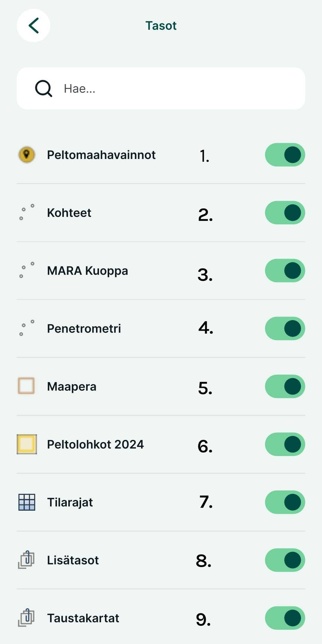Click the Peltolohkot 2024 yellow square icon
This screenshot has width=322, height=644.
[27, 444]
